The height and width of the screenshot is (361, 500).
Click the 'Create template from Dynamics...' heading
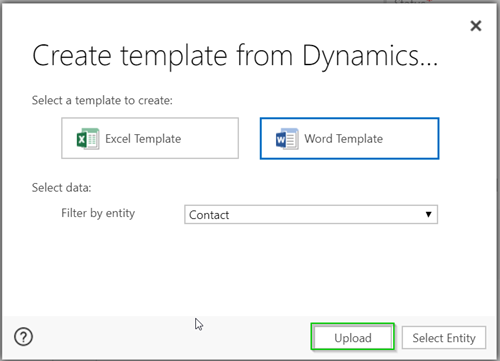click(x=235, y=56)
